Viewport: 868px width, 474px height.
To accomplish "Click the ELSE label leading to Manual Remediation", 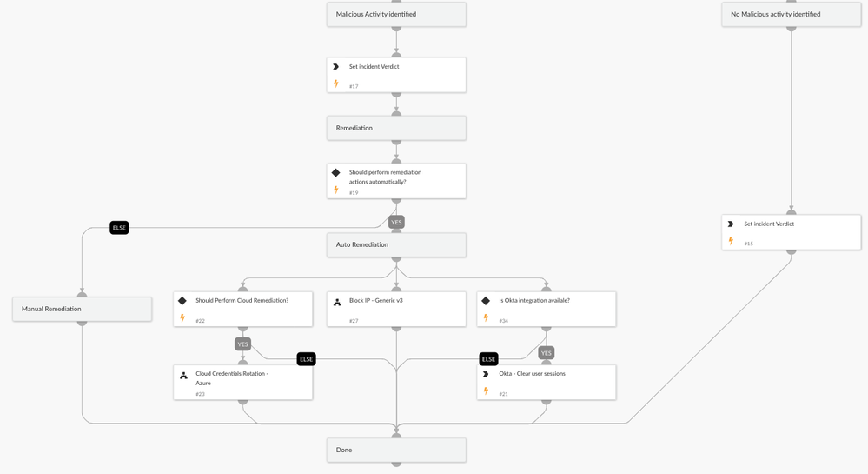I will pos(119,228).
